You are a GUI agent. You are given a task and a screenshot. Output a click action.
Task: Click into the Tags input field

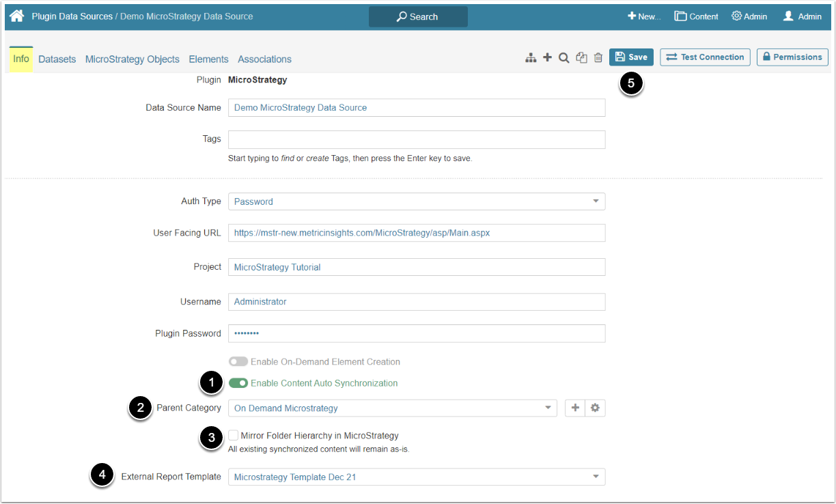click(x=417, y=139)
